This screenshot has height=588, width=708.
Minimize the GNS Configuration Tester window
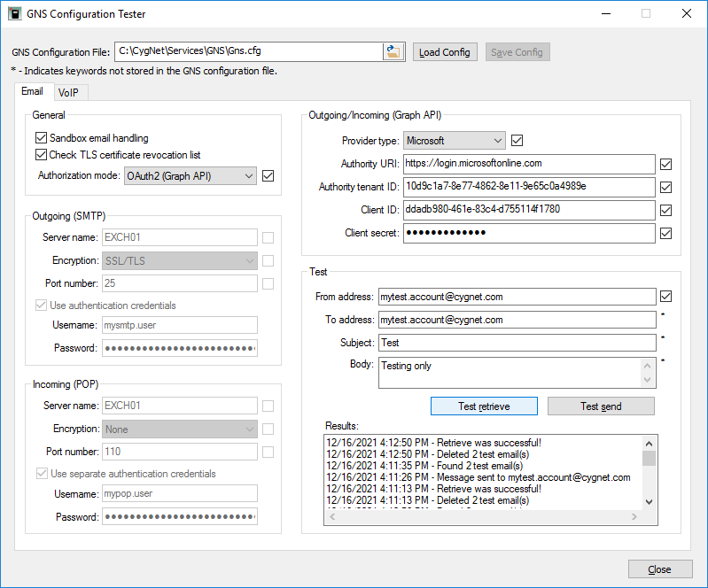pyautogui.click(x=606, y=13)
